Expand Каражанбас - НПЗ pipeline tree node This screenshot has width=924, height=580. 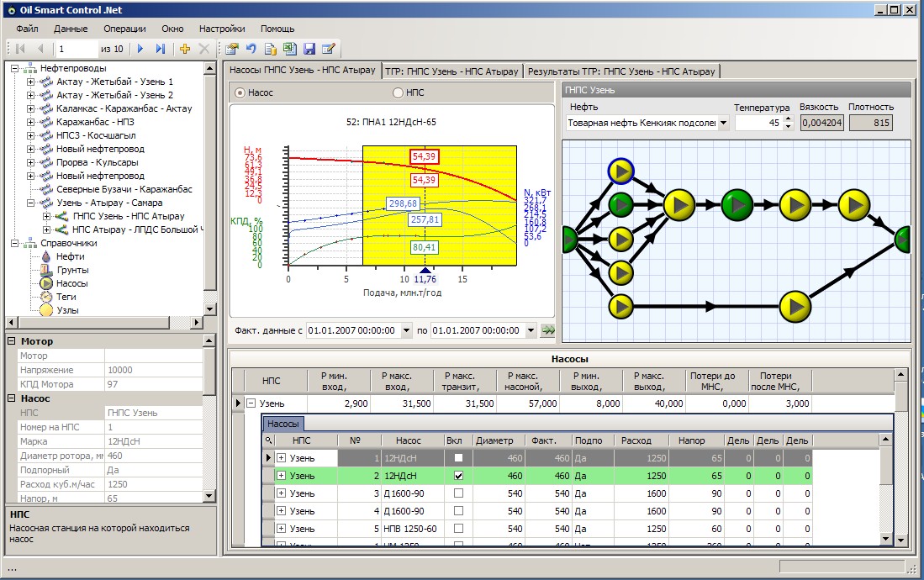(x=31, y=122)
